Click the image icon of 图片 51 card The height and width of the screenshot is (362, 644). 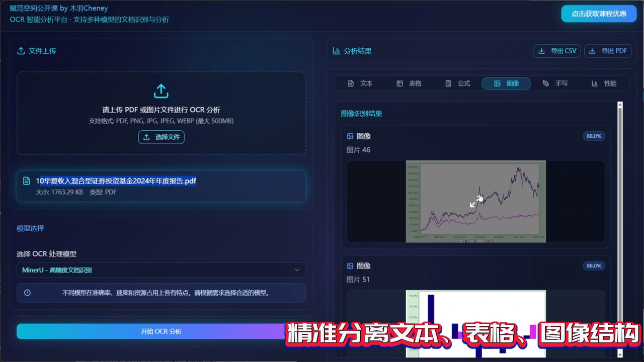pyautogui.click(x=350, y=266)
